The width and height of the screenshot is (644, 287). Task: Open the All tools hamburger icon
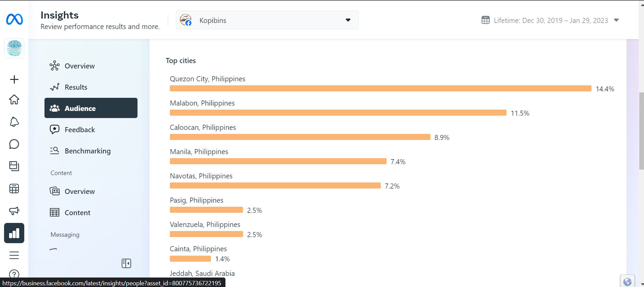coord(14,255)
